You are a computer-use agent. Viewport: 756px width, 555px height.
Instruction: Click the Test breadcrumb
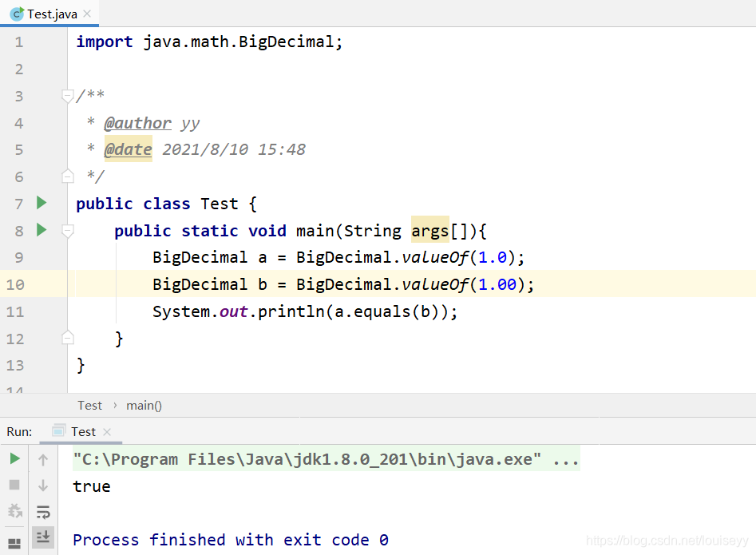(x=89, y=406)
